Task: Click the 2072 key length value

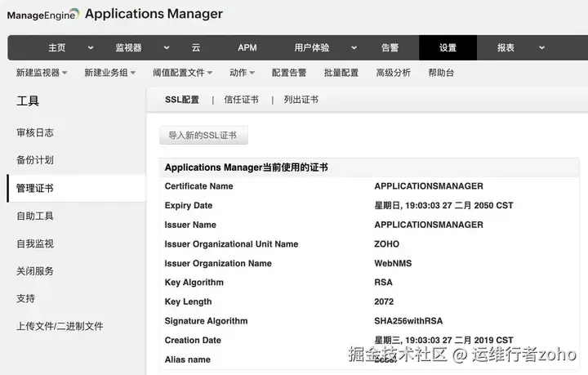Action: point(384,301)
